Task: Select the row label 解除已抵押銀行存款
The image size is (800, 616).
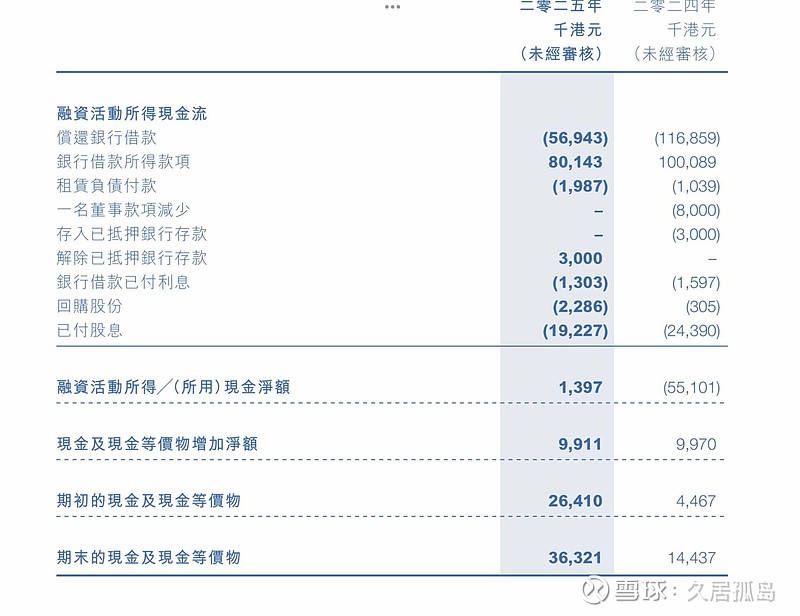Action: pyautogui.click(x=132, y=257)
